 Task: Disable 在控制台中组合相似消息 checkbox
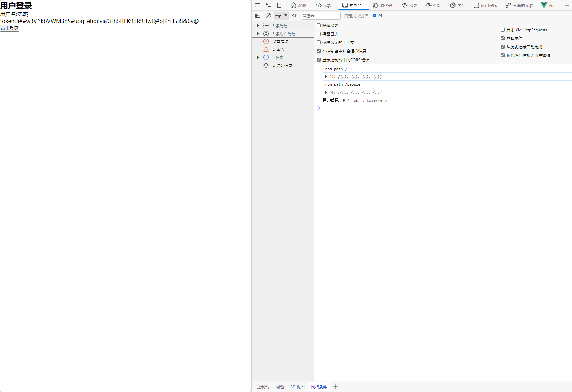[x=319, y=51]
